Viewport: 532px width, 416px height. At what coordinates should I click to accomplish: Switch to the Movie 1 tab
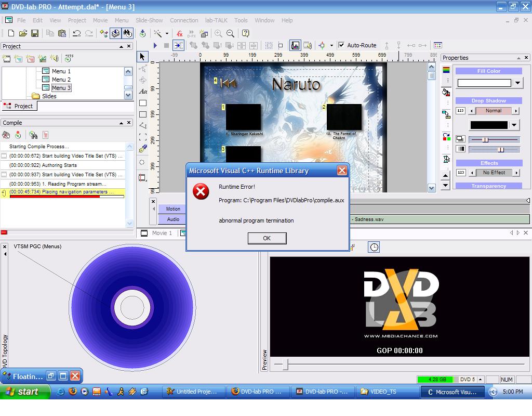(157, 233)
